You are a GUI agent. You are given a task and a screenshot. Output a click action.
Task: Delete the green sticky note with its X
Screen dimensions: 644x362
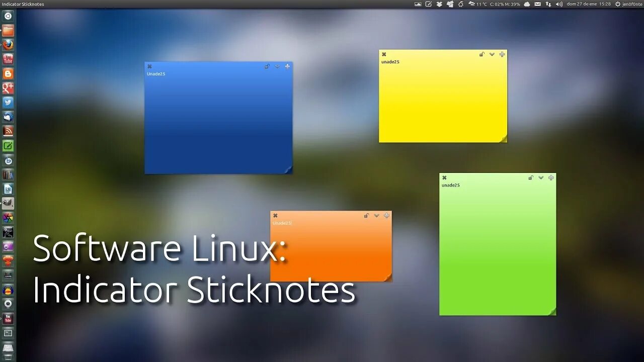click(444, 177)
